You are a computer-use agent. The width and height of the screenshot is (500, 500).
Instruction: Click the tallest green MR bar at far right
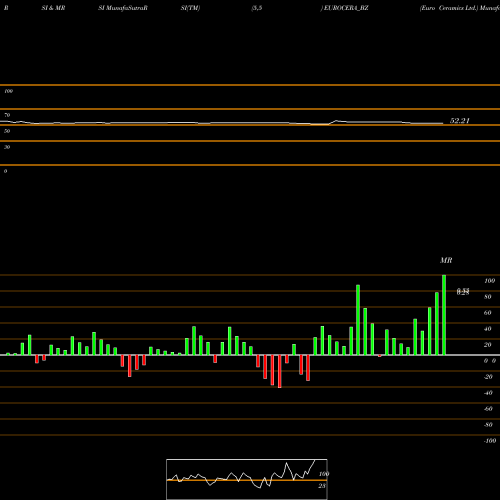tap(444, 315)
